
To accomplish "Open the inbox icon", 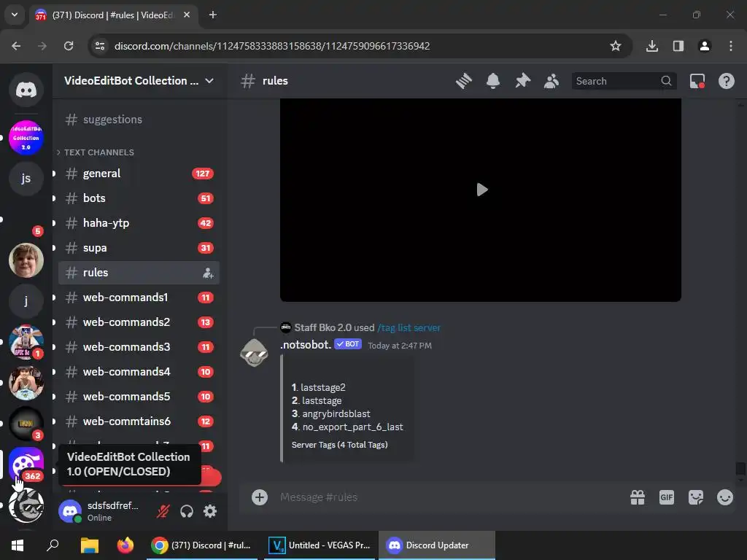I will click(697, 81).
